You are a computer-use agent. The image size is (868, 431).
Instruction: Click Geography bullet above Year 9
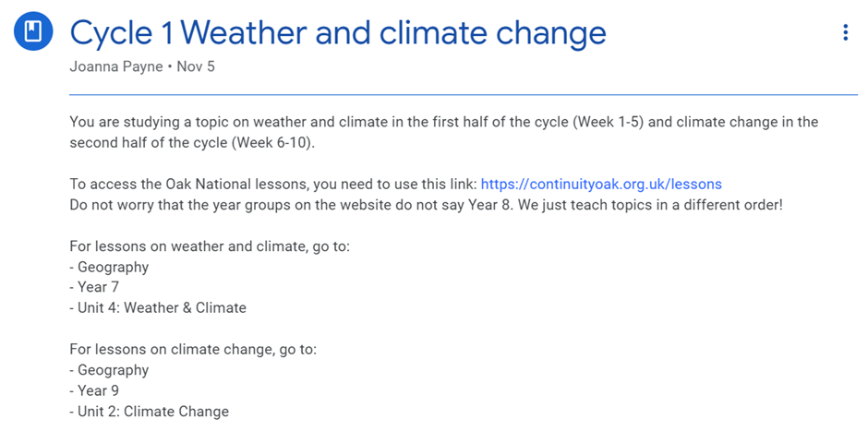coord(109,370)
